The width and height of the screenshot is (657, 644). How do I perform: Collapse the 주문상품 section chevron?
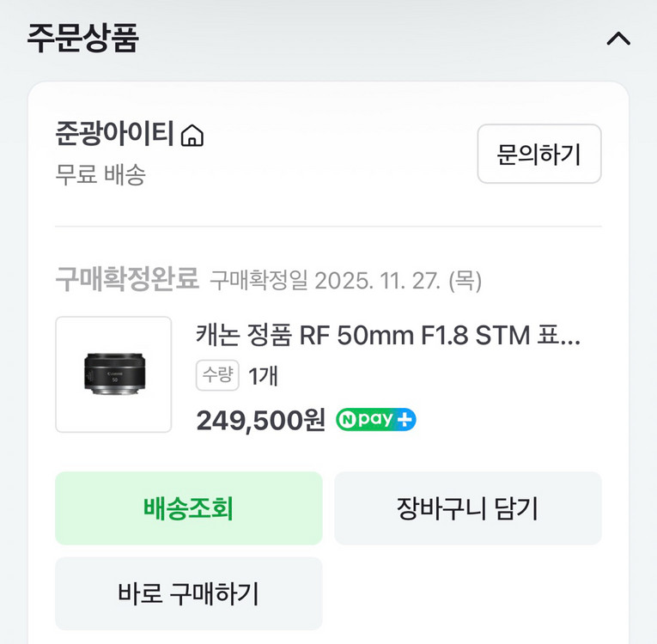(x=618, y=39)
